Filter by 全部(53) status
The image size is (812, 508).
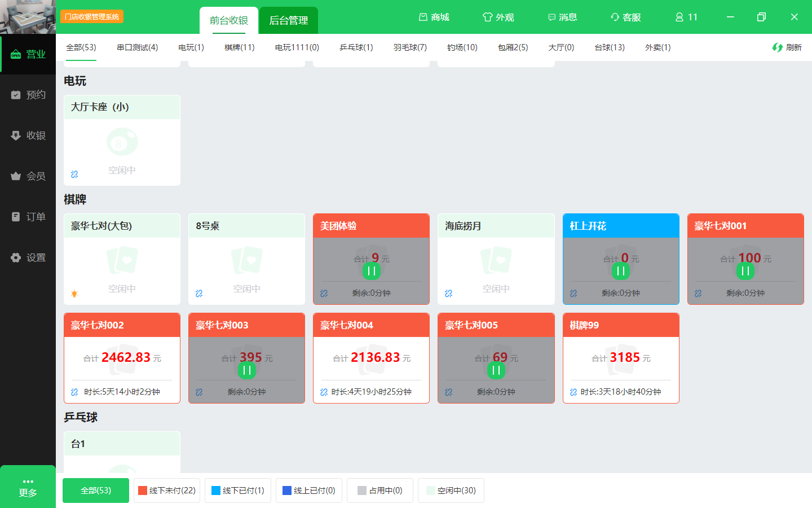click(x=96, y=491)
